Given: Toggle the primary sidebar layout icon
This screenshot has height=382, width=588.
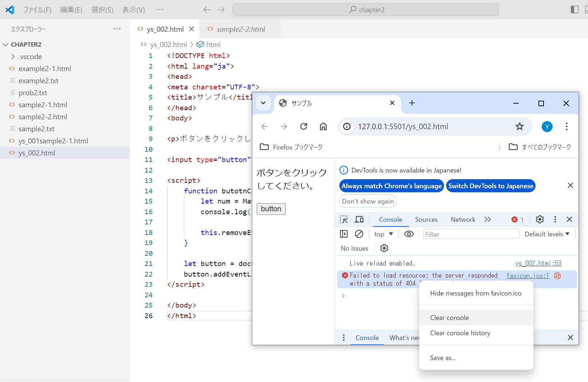Looking at the screenshot, I should click(x=575, y=9).
